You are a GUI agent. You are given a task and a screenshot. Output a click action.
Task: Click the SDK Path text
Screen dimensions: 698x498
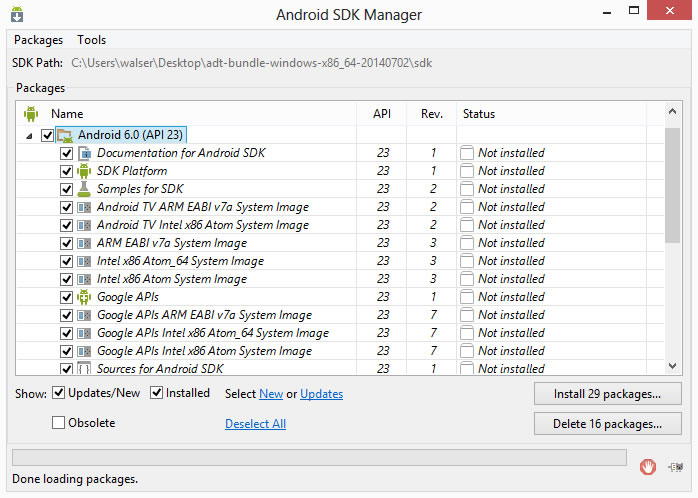pos(252,63)
